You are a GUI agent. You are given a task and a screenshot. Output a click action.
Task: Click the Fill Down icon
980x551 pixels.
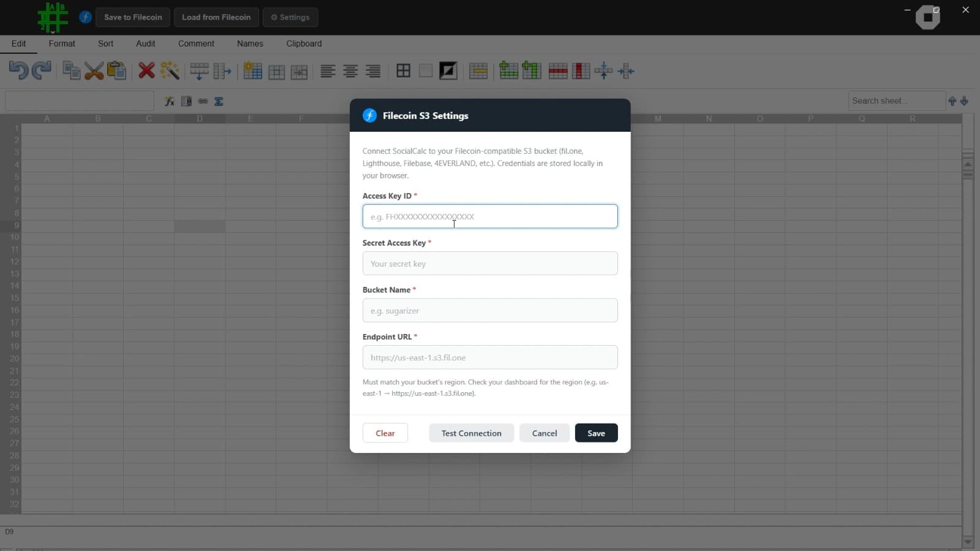[199, 70]
